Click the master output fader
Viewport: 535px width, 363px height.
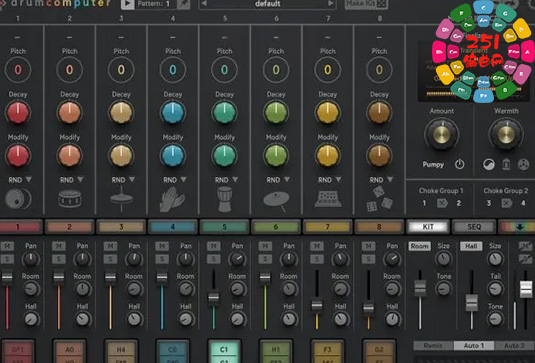(x=526, y=289)
